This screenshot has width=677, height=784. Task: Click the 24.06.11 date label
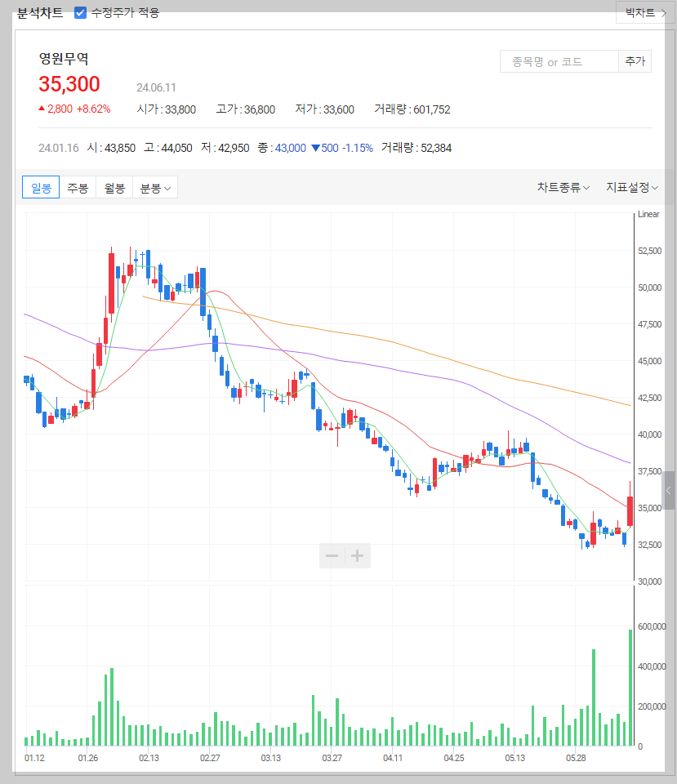point(156,87)
